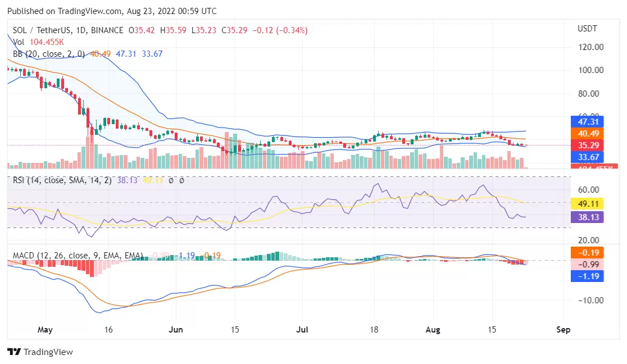Select the Vol 104.455K indicator label
The height and width of the screenshot is (364, 627).
[x=38, y=42]
